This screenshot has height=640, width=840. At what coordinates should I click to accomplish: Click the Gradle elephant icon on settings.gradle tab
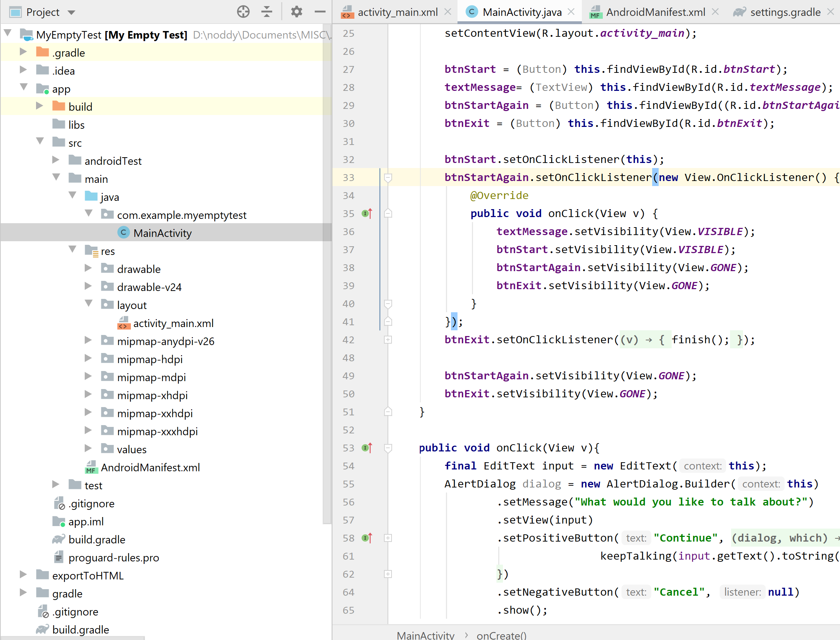(739, 12)
